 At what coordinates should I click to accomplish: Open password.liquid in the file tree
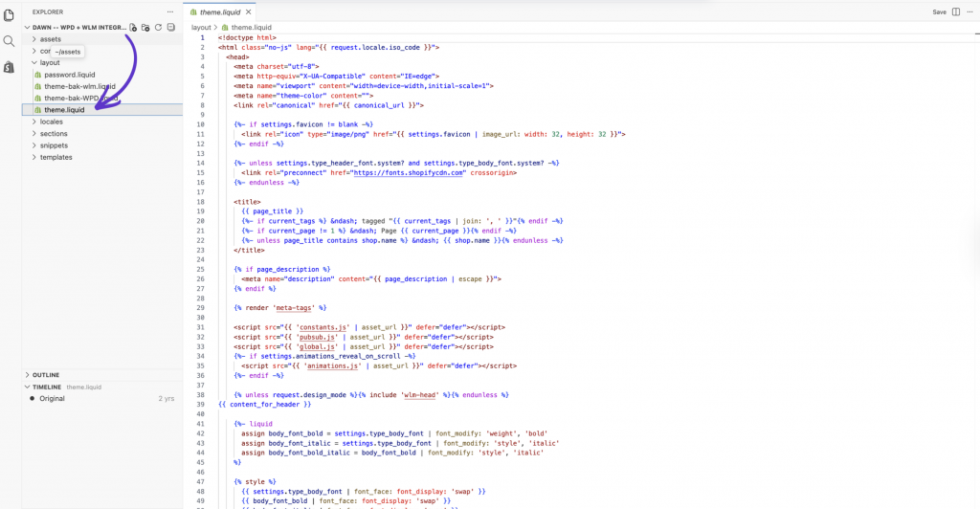pos(69,75)
